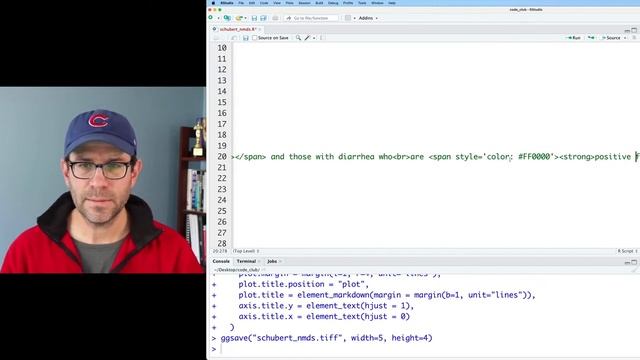Click the compile report notebook icon
The height and width of the screenshot is (360, 640).
tap(321, 38)
